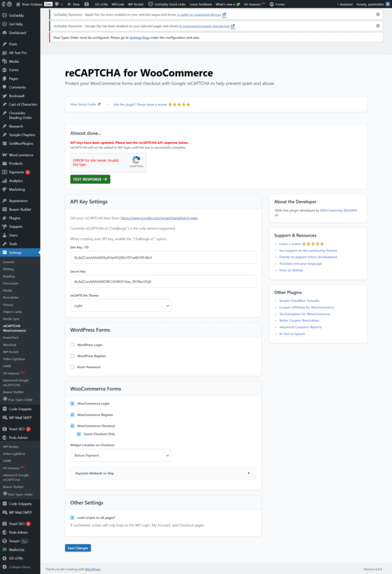Open the GoDaddy sidebar icon
392x574 pixels.
pos(4,15)
